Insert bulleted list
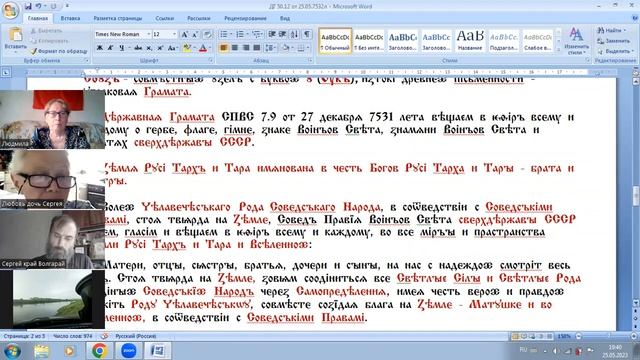The image size is (640, 360). point(225,34)
